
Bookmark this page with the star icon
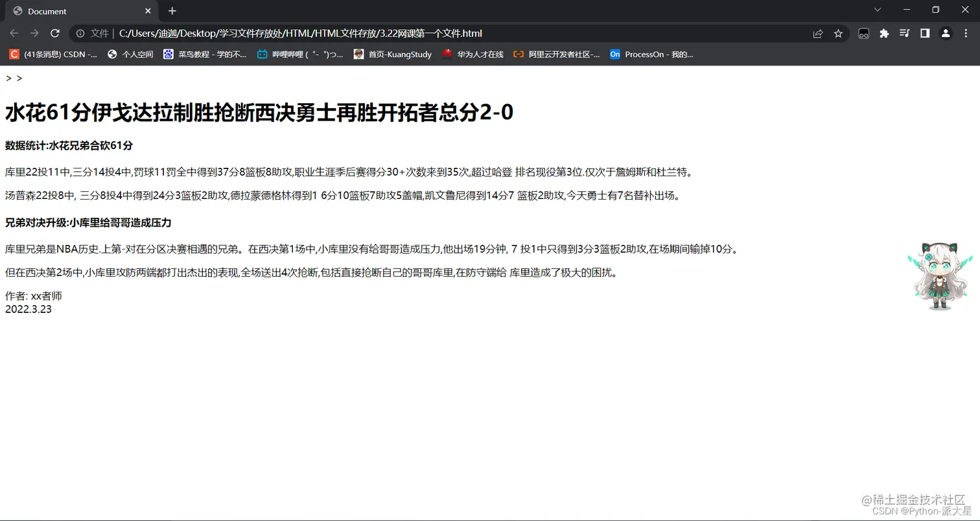click(x=838, y=33)
